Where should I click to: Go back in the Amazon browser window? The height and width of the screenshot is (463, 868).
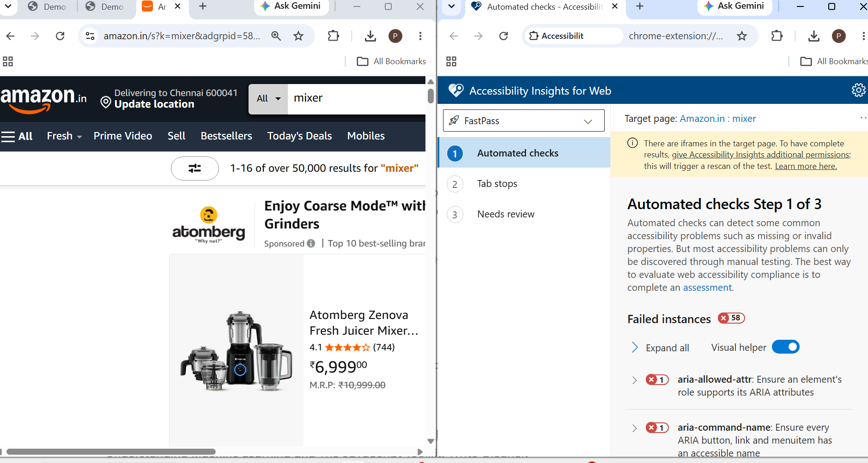[11, 36]
